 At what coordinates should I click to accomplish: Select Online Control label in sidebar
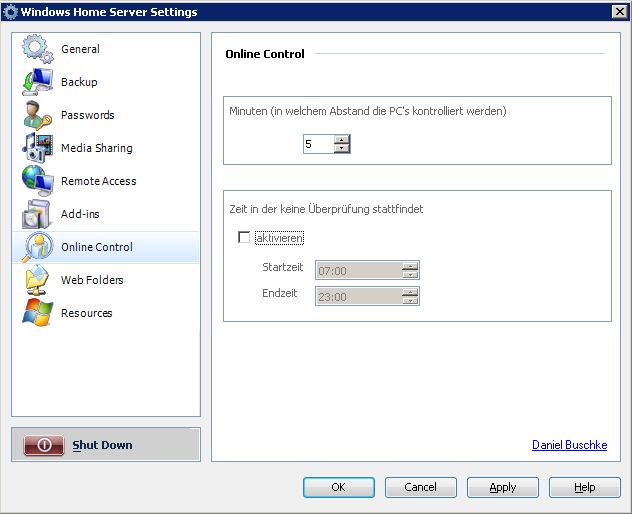tap(97, 247)
